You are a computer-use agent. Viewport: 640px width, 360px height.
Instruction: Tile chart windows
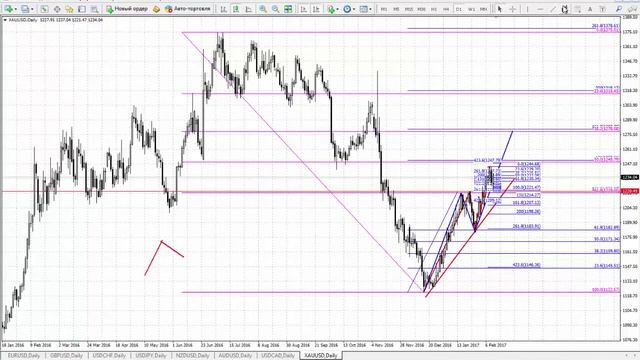[288, 9]
